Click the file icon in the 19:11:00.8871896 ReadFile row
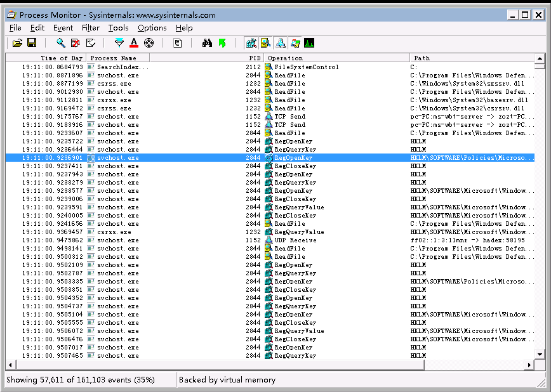The height and width of the screenshot is (392, 551). pyautogui.click(x=269, y=75)
